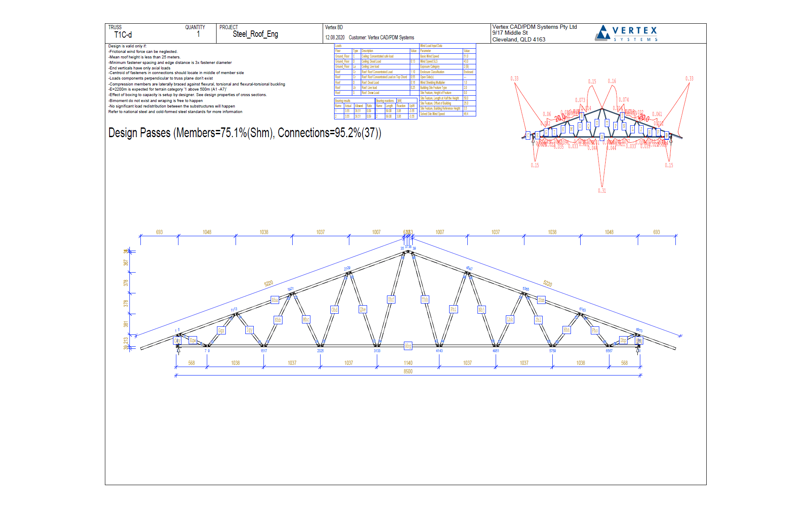Select the left 568 bottom dimension
Viewport: 812px width, 508px height.
(192, 363)
